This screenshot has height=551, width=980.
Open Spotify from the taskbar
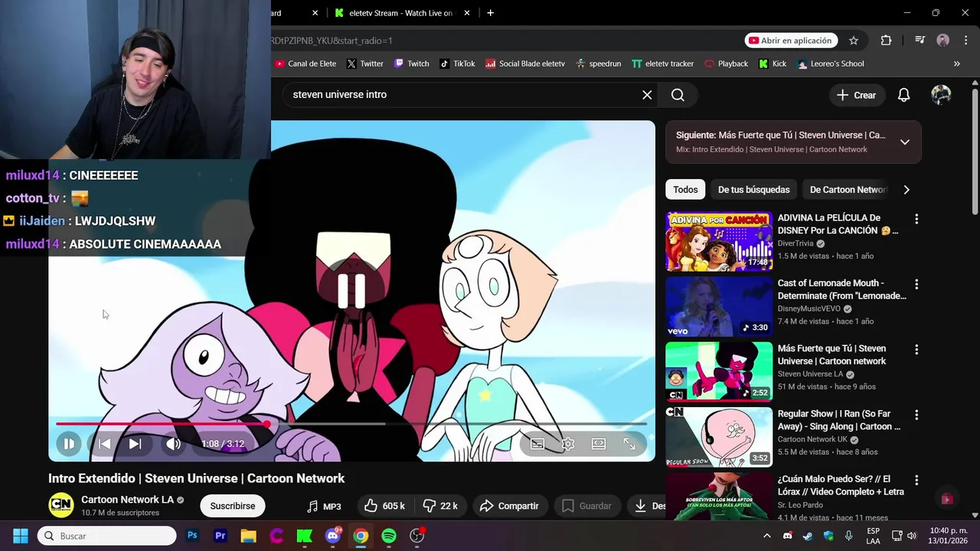tap(389, 536)
